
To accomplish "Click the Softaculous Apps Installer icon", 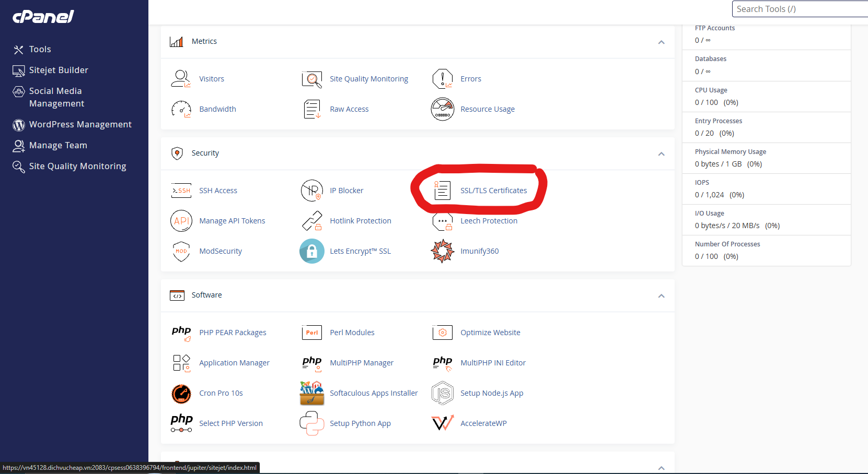I will [312, 393].
